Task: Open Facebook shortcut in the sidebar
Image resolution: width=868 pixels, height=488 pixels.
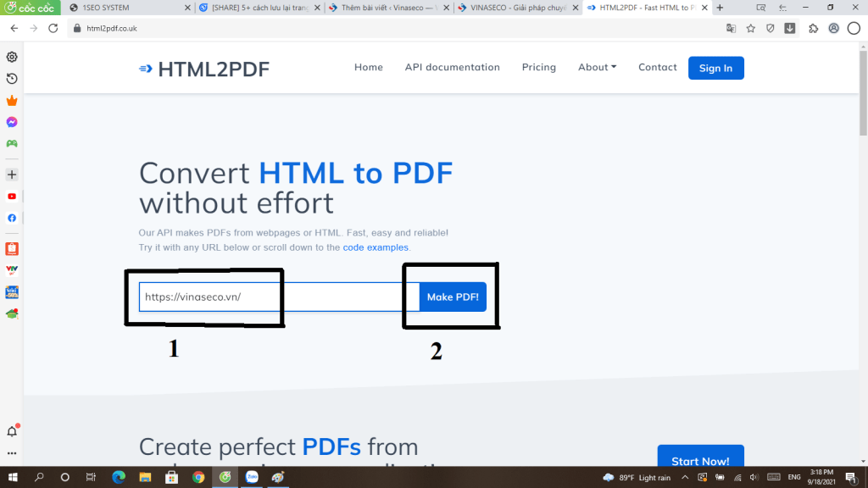Action: click(x=12, y=218)
